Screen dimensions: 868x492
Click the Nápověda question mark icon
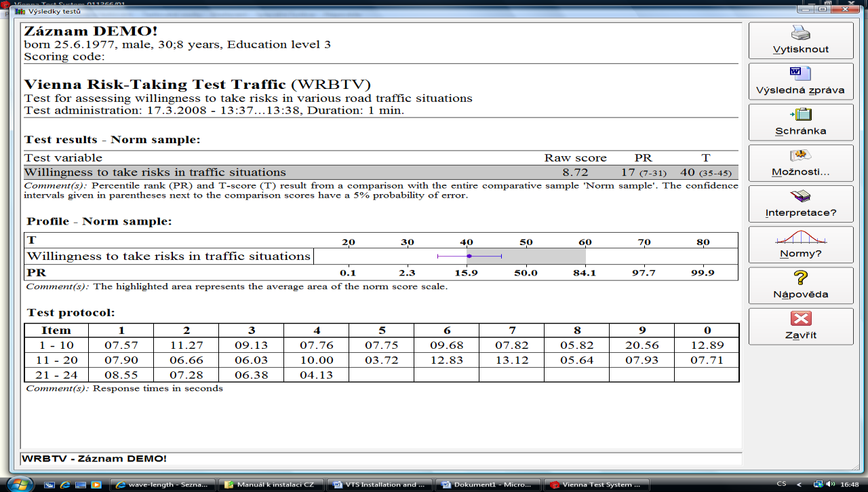pos(801,278)
